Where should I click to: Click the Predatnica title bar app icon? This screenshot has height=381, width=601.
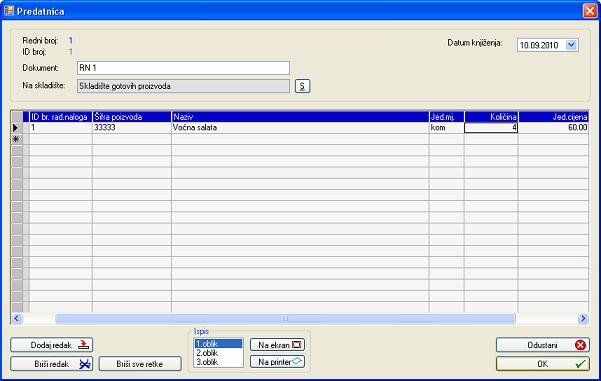[8, 11]
